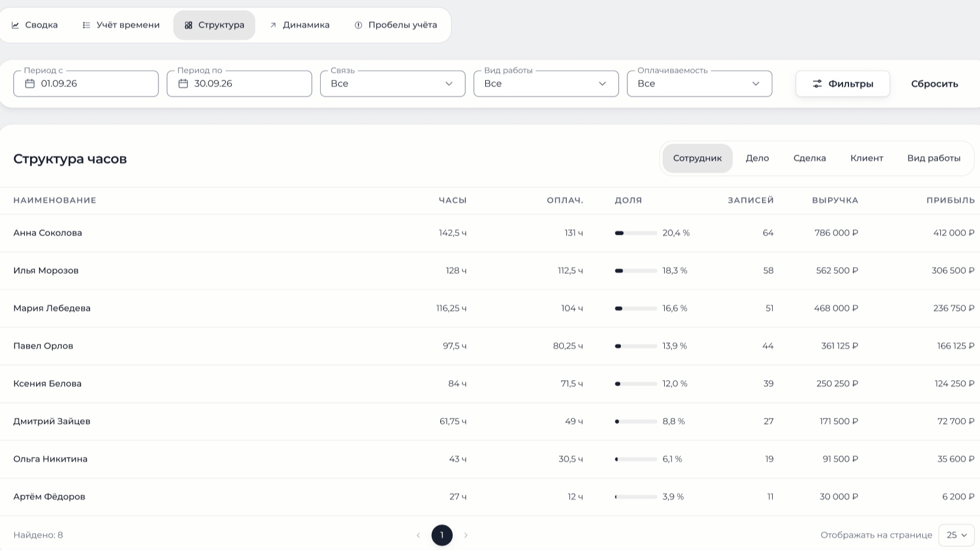Click the НАИМЕНОВАНИЕ column header
Image resolution: width=980 pixels, height=550 pixels.
tap(55, 201)
